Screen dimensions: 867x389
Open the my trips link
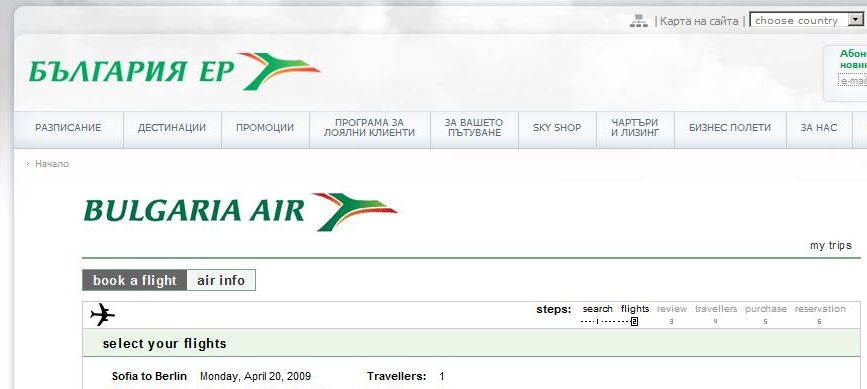pos(831,245)
